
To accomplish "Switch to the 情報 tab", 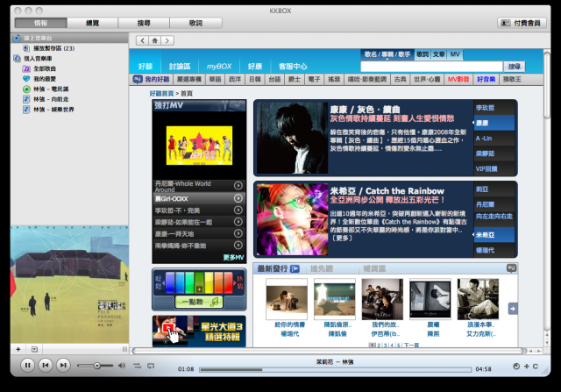I will pyautogui.click(x=41, y=23).
